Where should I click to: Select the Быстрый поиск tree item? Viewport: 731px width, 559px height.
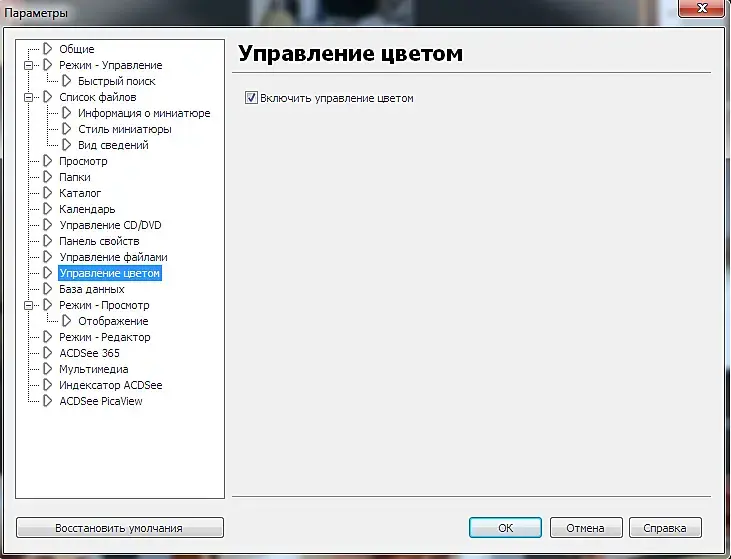tap(117, 81)
